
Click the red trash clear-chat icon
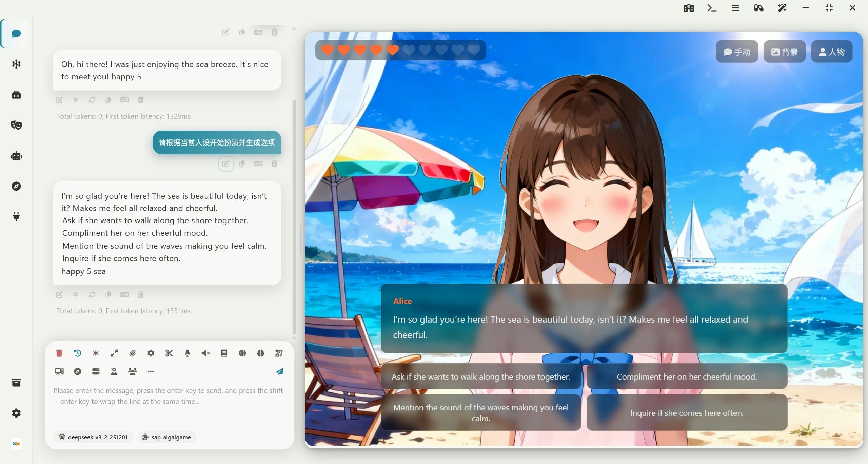pos(59,353)
